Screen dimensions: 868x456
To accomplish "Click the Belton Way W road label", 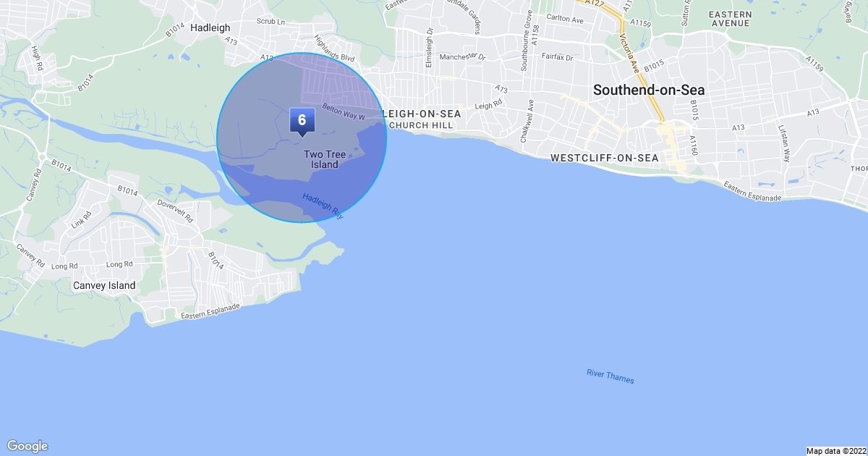I will (x=344, y=111).
